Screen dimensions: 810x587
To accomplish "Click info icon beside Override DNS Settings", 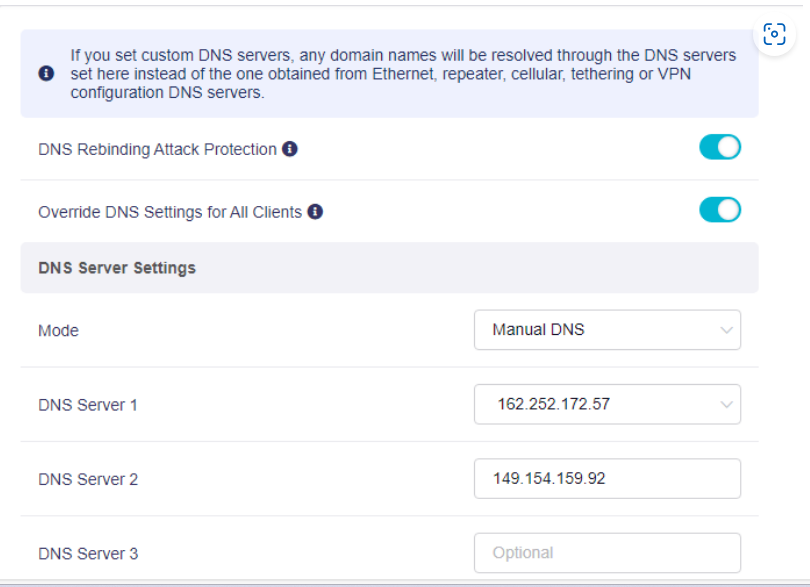I will pos(315,211).
